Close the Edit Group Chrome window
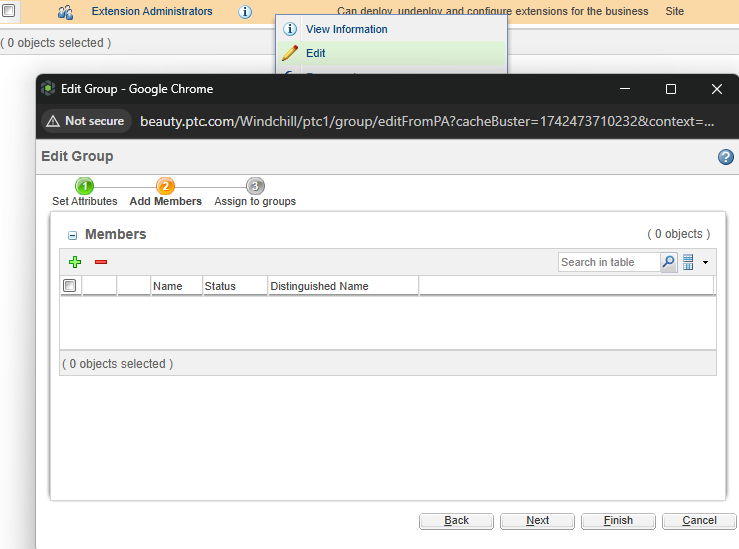The height and width of the screenshot is (549, 739). click(x=717, y=89)
